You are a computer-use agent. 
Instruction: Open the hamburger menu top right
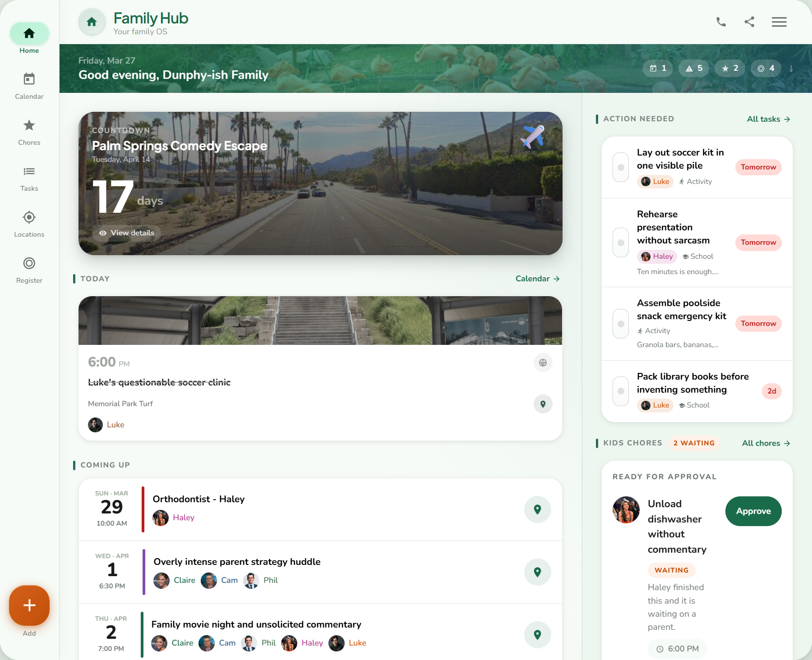tap(779, 22)
